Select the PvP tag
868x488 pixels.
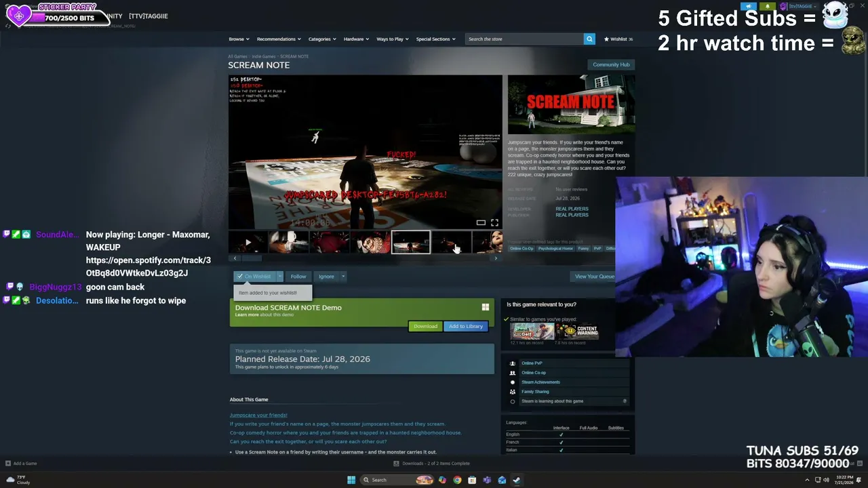pyautogui.click(x=597, y=249)
